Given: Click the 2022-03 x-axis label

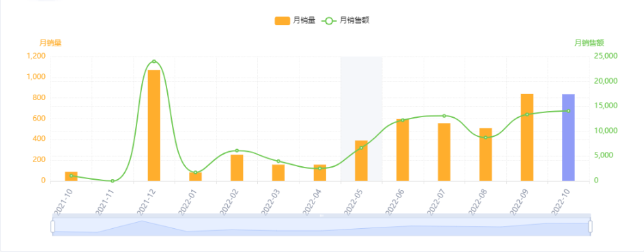Looking at the screenshot, I should (x=270, y=202).
